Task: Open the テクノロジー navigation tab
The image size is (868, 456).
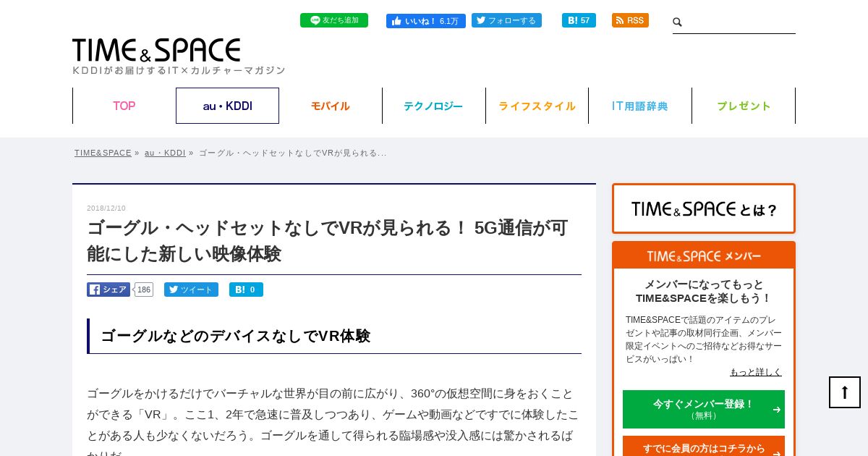Action: [x=433, y=106]
